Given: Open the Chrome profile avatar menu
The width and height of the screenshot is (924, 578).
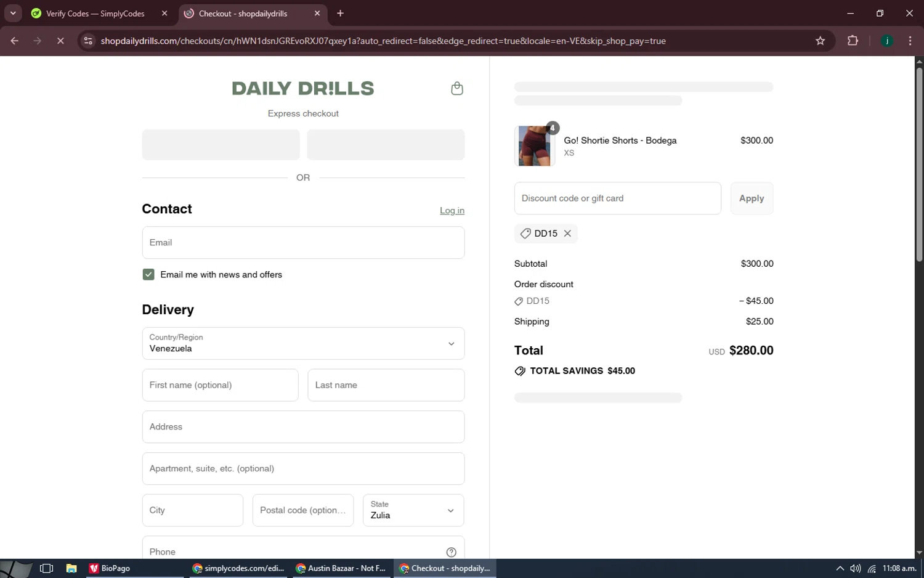Looking at the screenshot, I should tap(887, 41).
